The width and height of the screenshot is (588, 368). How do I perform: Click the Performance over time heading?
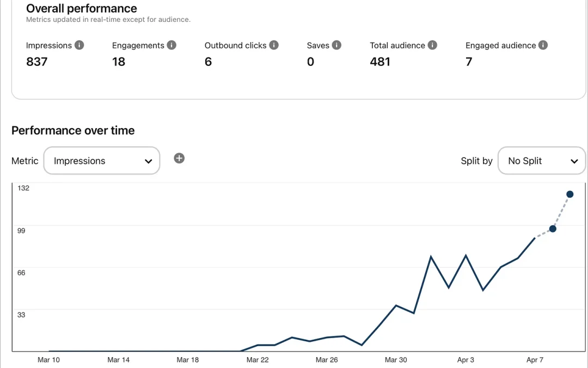[73, 130]
